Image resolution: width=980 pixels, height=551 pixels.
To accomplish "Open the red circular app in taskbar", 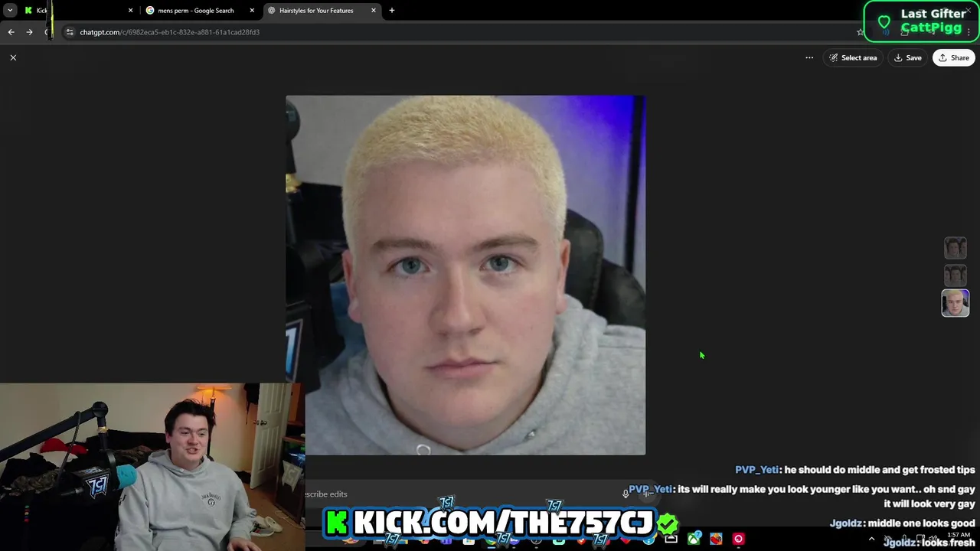I will (x=738, y=539).
